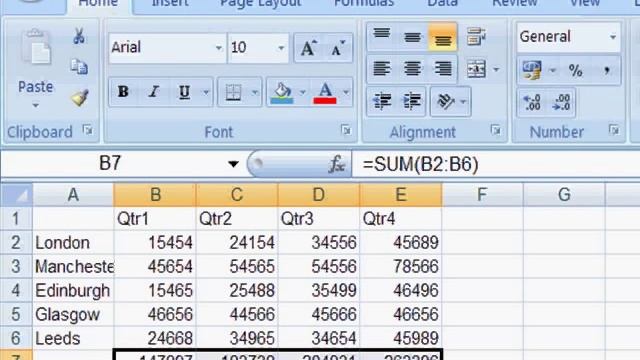Open Name Box dropdown arrow
This screenshot has width=640, height=360.
[233, 164]
